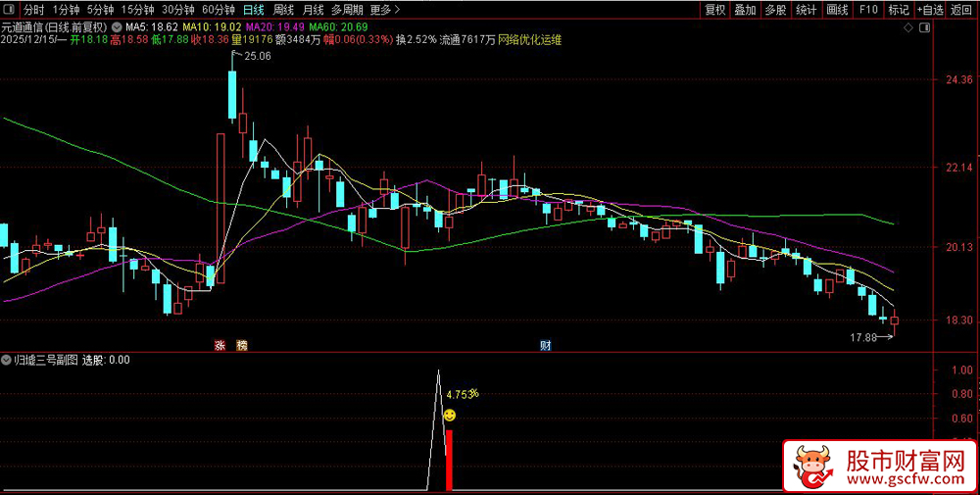Click the 选股: 0.00 indicator value
This screenshot has height=495, width=980.
pos(106,360)
